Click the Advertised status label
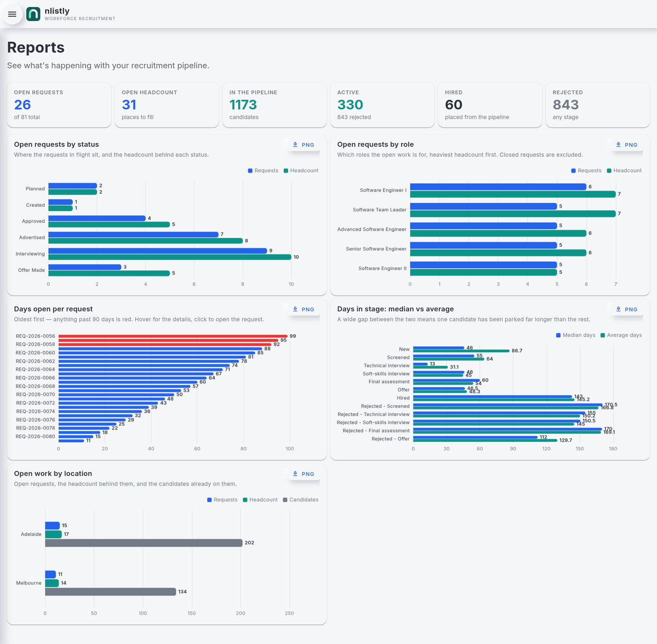This screenshot has width=657, height=644. point(32,238)
